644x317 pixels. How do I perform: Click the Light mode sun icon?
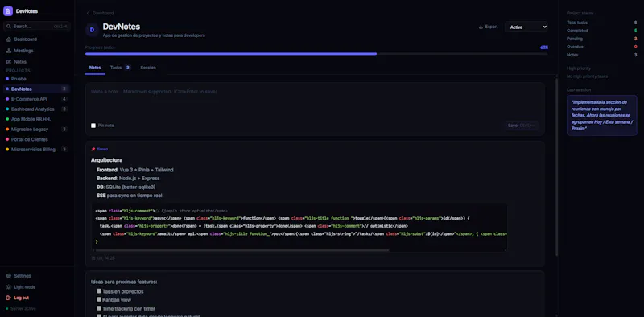9,287
